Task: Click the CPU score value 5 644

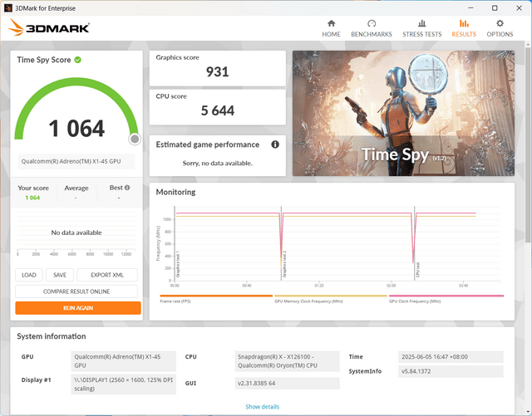Action: pyautogui.click(x=218, y=110)
